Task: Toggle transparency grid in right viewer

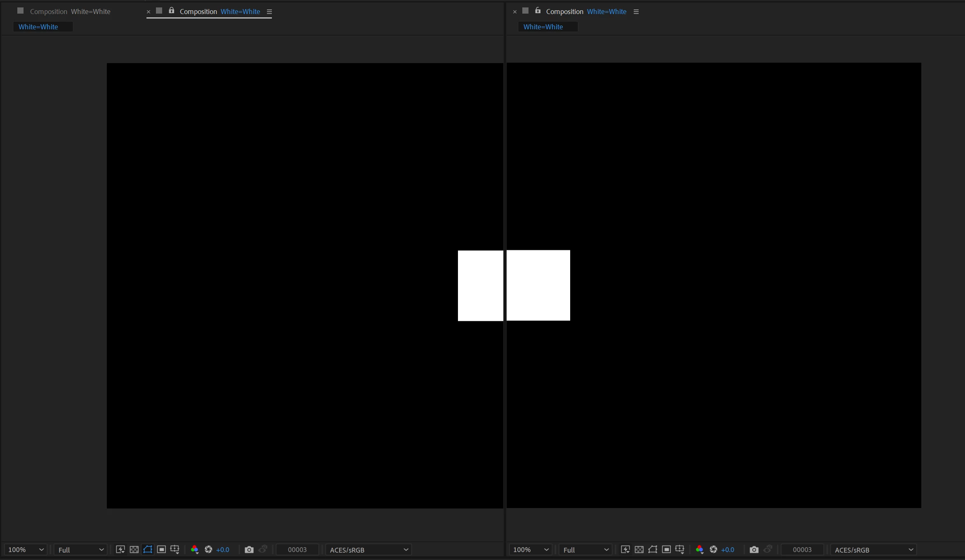Action: point(639,550)
